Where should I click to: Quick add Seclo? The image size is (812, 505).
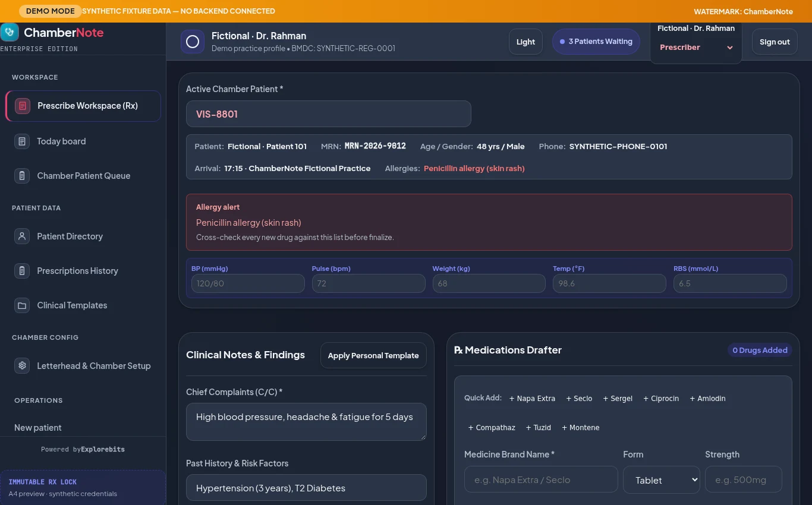[579, 399]
